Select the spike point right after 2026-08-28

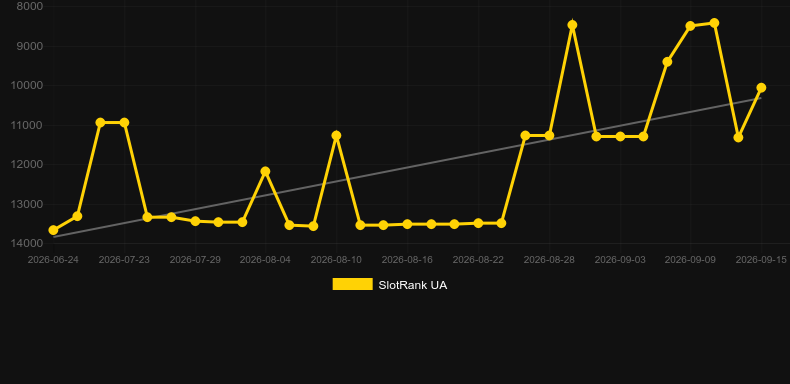572,25
